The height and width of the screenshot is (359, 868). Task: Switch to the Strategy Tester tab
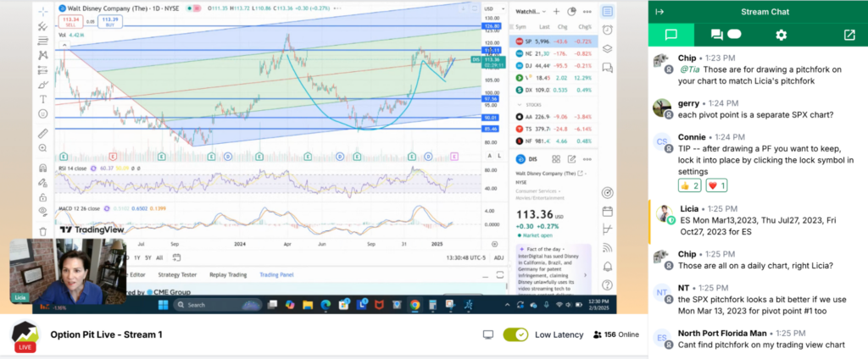(177, 274)
